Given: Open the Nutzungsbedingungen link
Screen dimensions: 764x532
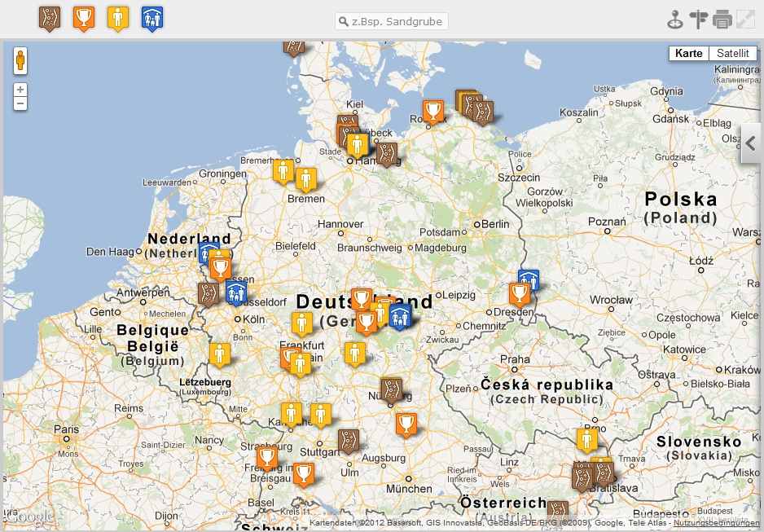Looking at the screenshot, I should coord(716,523).
